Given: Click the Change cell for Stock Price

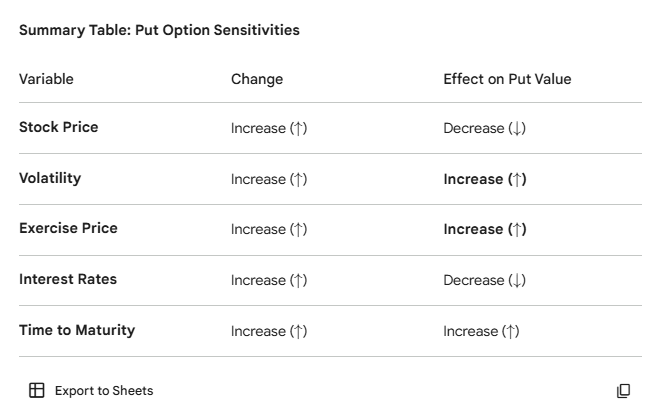Looking at the screenshot, I should coord(269,128).
